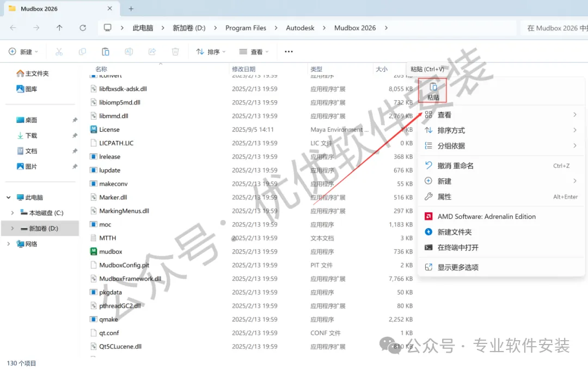Click the pin icon next to 下载
The image size is (588, 369).
point(75,136)
